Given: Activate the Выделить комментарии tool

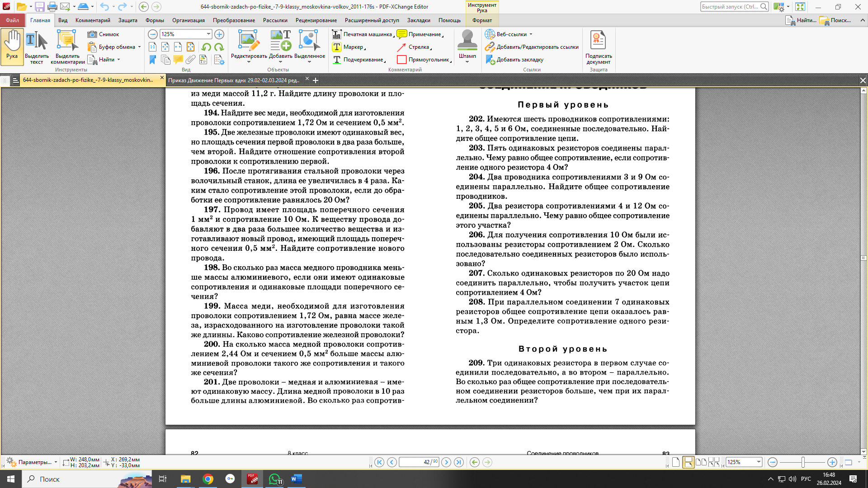Looking at the screenshot, I should coord(67,48).
